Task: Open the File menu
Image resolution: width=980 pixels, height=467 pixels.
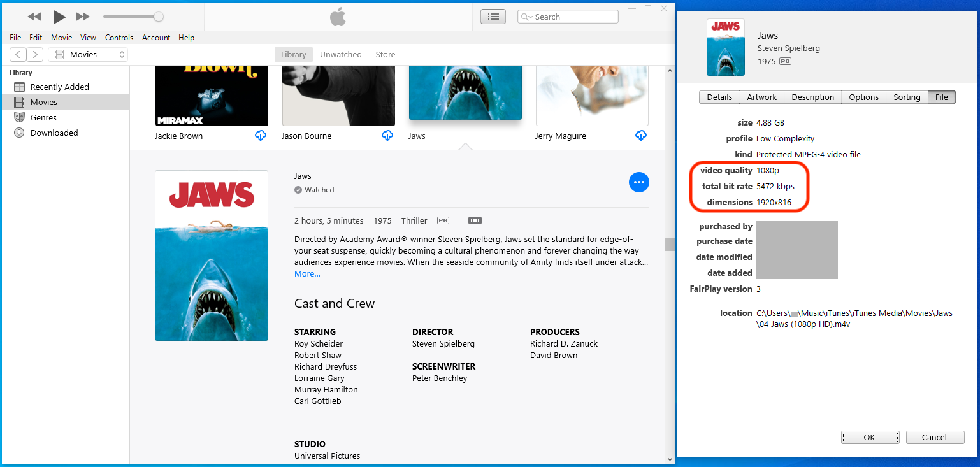Action: coord(15,38)
